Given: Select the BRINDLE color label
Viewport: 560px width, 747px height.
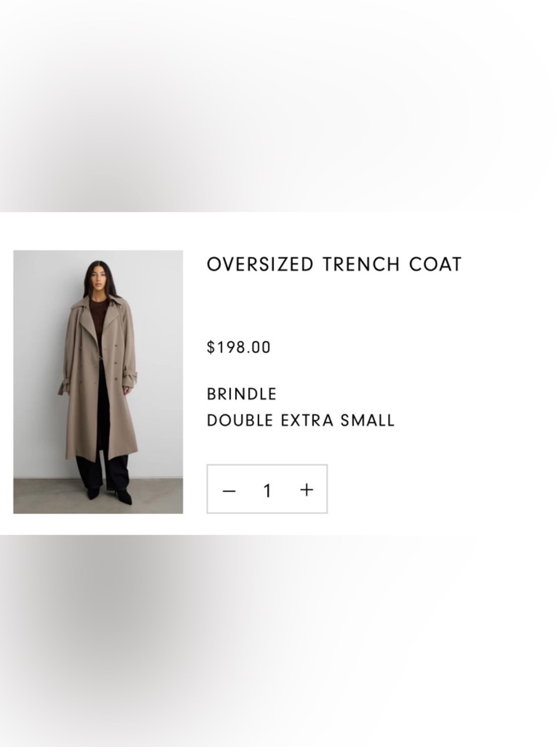Looking at the screenshot, I should 242,394.
